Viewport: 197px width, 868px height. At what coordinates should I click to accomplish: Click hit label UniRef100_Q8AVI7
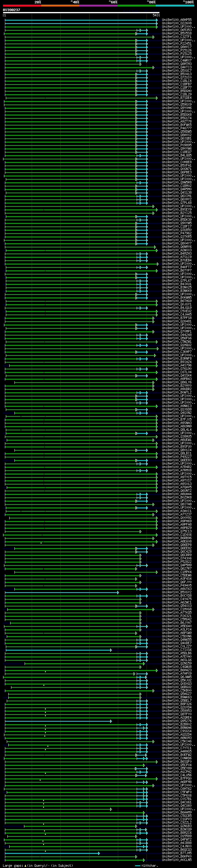click(177, 47)
